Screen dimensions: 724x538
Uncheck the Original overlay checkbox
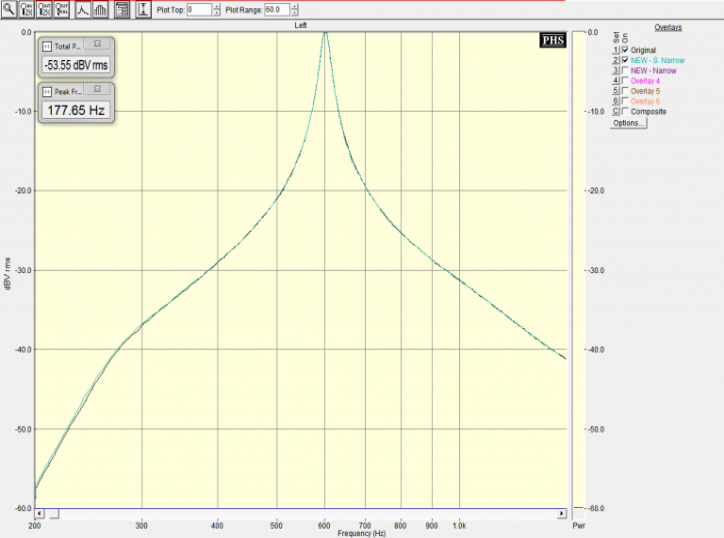click(625, 50)
